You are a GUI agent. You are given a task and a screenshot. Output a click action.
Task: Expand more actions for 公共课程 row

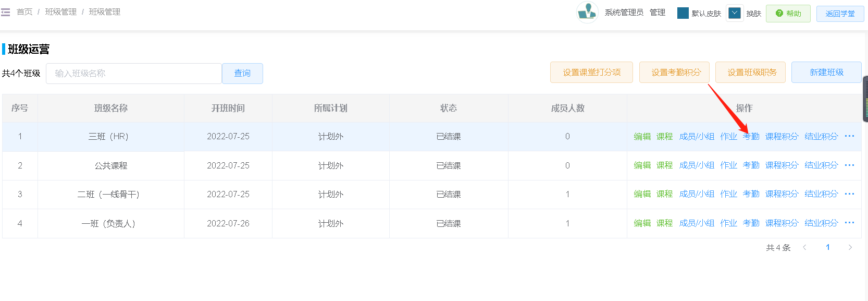(x=849, y=165)
